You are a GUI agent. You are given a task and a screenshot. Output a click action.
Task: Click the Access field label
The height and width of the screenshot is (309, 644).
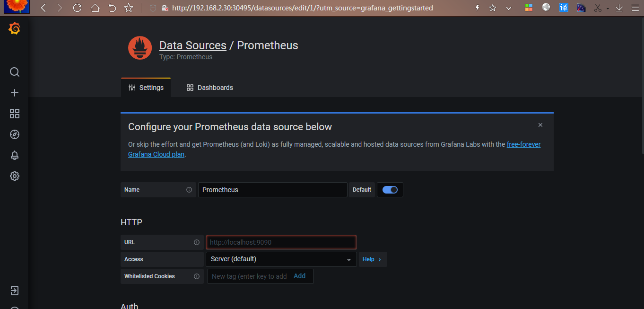(x=134, y=259)
